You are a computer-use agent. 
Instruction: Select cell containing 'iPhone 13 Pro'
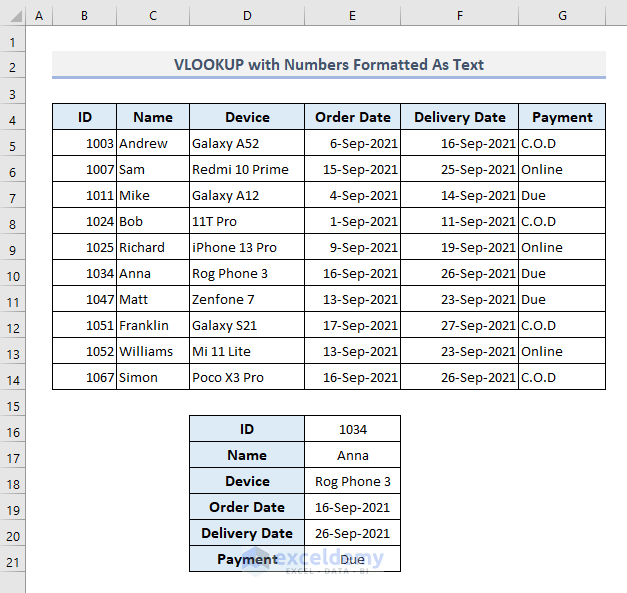(247, 247)
